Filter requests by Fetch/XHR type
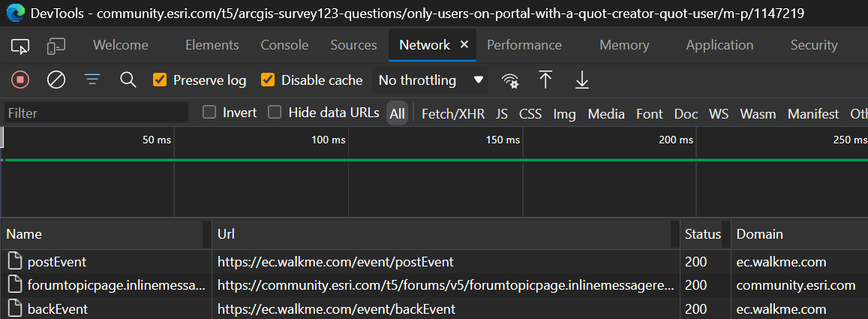Image resolution: width=868 pixels, height=319 pixels. (x=453, y=114)
